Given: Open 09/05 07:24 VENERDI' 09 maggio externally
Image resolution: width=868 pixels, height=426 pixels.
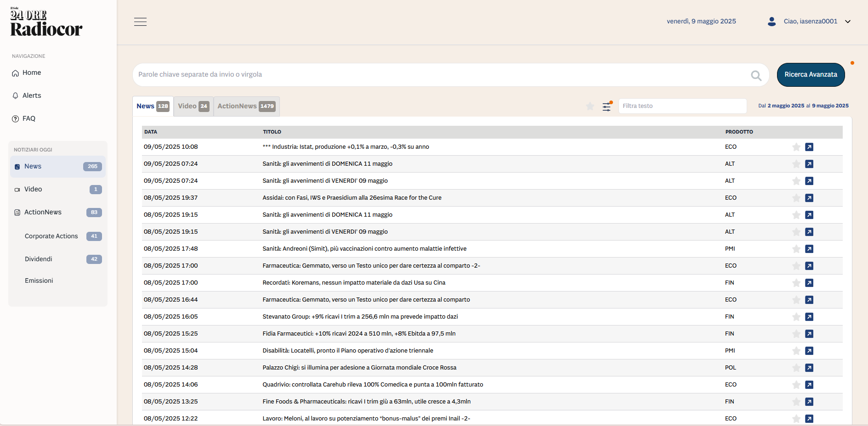Looking at the screenshot, I should 809,181.
